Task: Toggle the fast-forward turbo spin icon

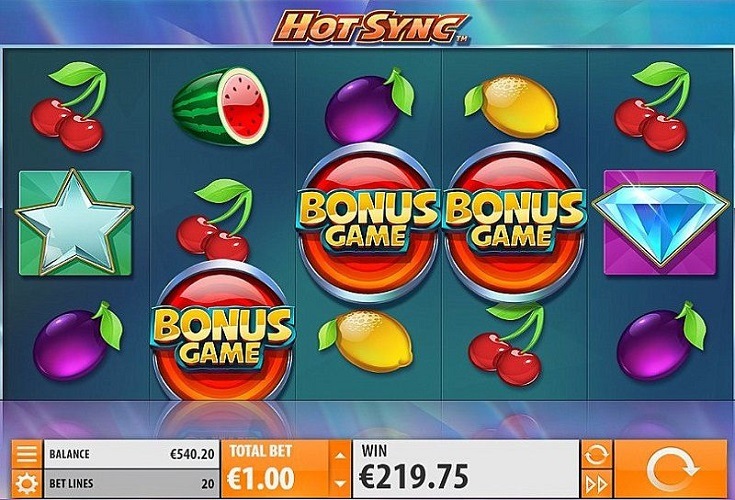Action: (x=596, y=484)
